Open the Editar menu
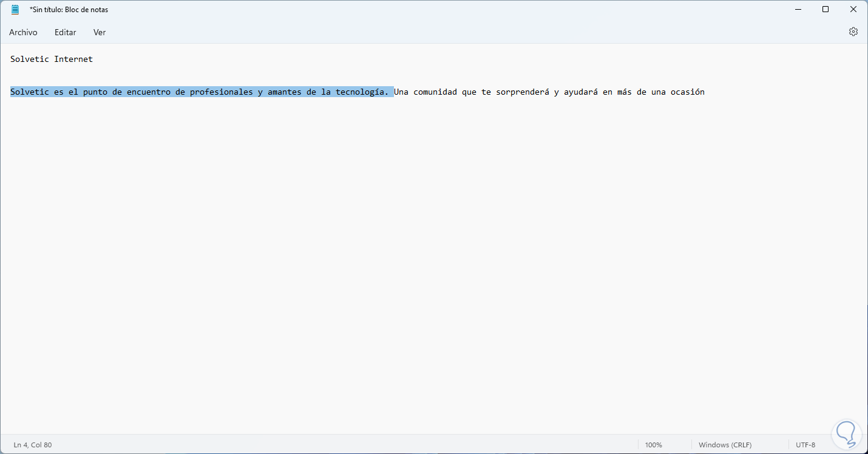 [x=66, y=32]
